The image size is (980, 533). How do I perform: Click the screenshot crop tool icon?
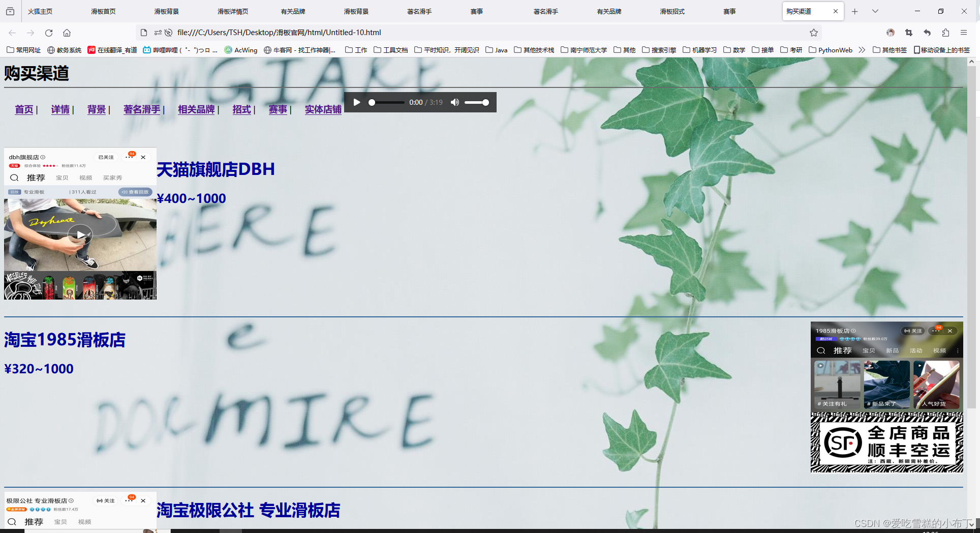click(x=909, y=33)
